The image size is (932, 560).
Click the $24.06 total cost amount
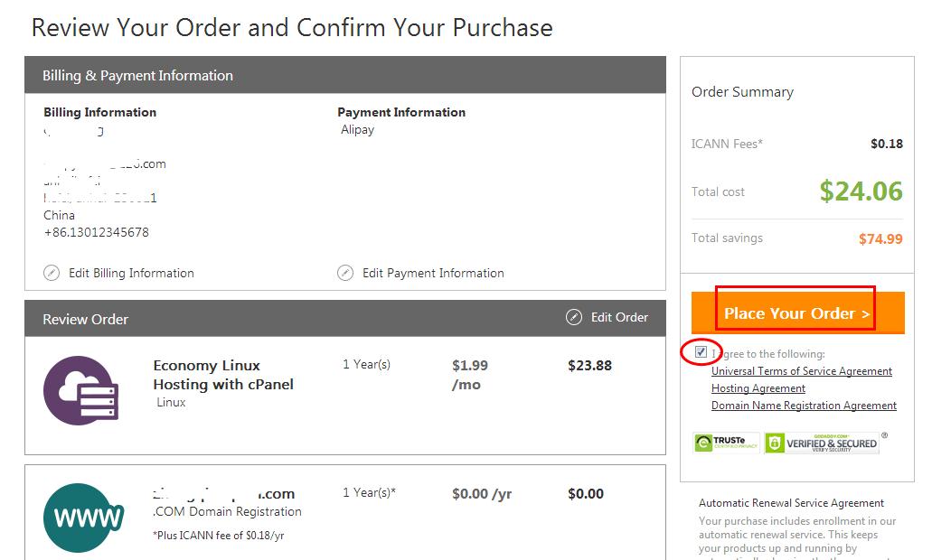pos(861,191)
